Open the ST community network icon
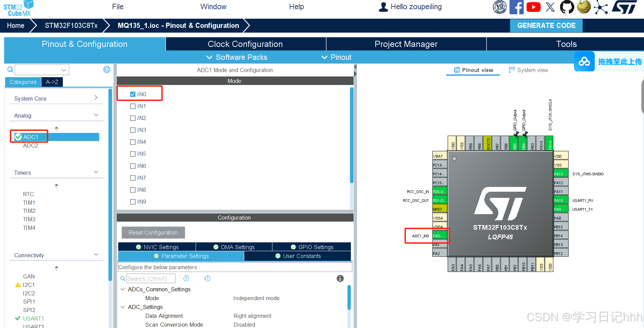This screenshot has width=644, height=328. (601, 7)
